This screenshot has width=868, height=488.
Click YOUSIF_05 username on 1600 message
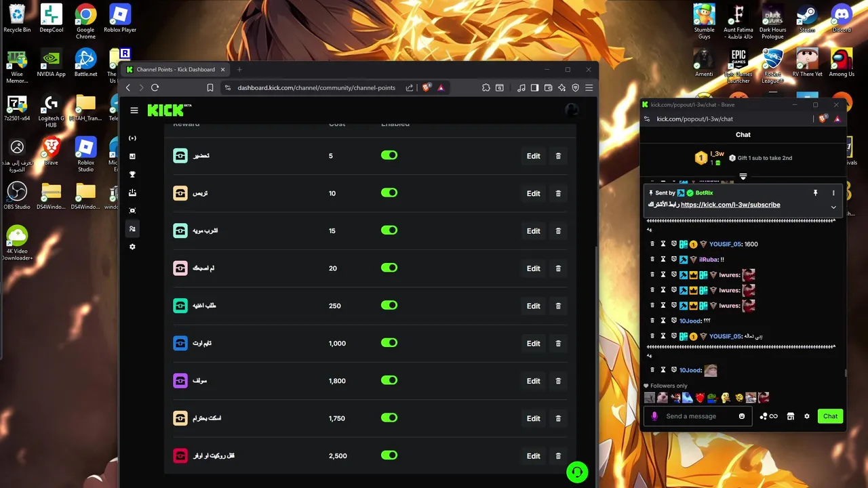(x=725, y=244)
